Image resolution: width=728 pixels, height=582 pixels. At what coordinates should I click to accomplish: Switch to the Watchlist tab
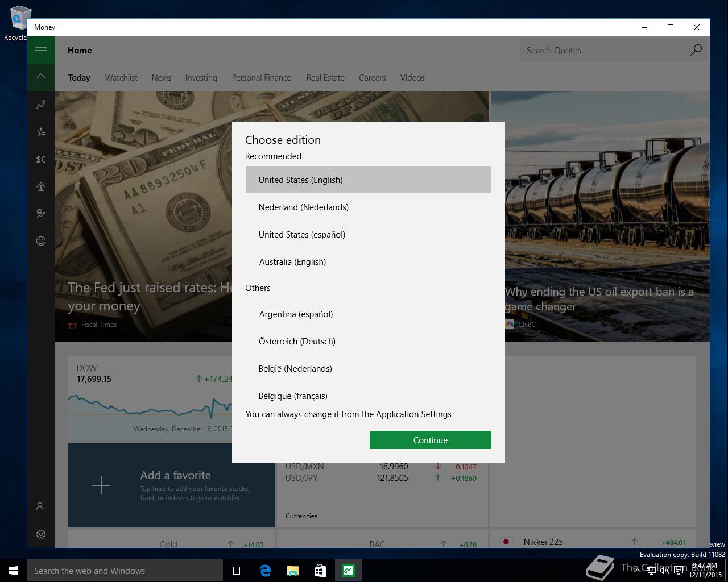121,78
